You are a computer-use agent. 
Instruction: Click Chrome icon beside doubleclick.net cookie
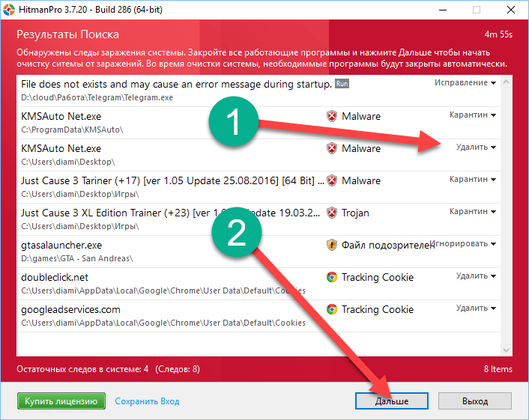point(332,277)
